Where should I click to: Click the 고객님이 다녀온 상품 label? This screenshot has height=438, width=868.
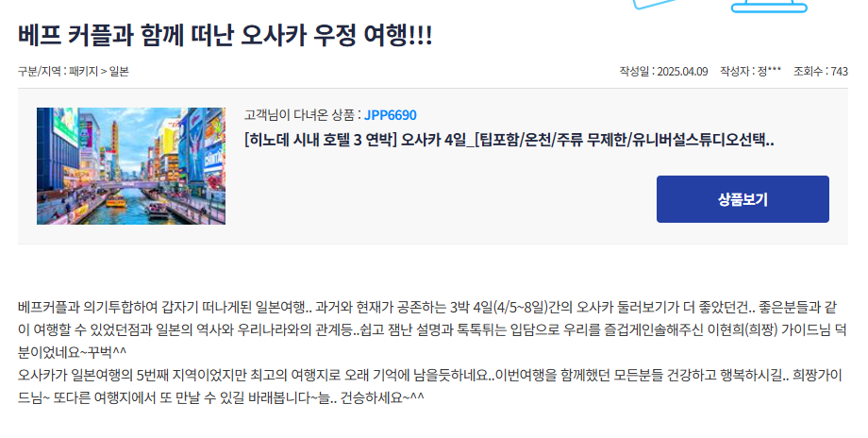(299, 115)
